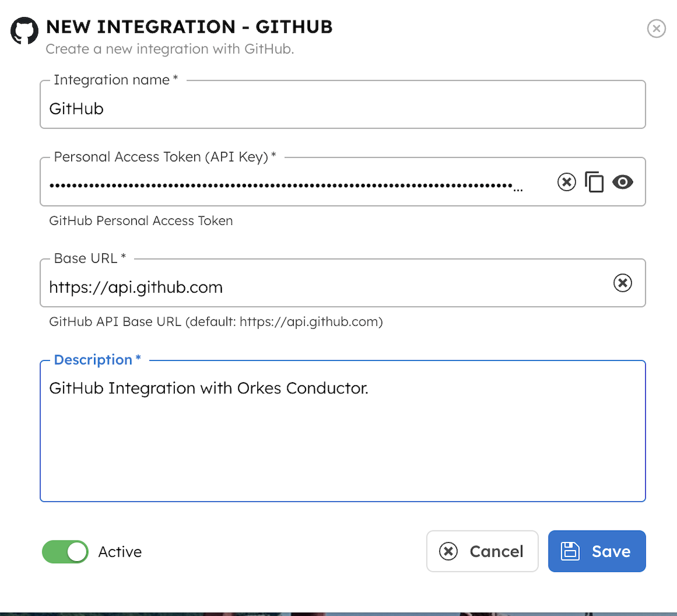Clear the Base URL field
This screenshot has width=677, height=616.
[622, 283]
